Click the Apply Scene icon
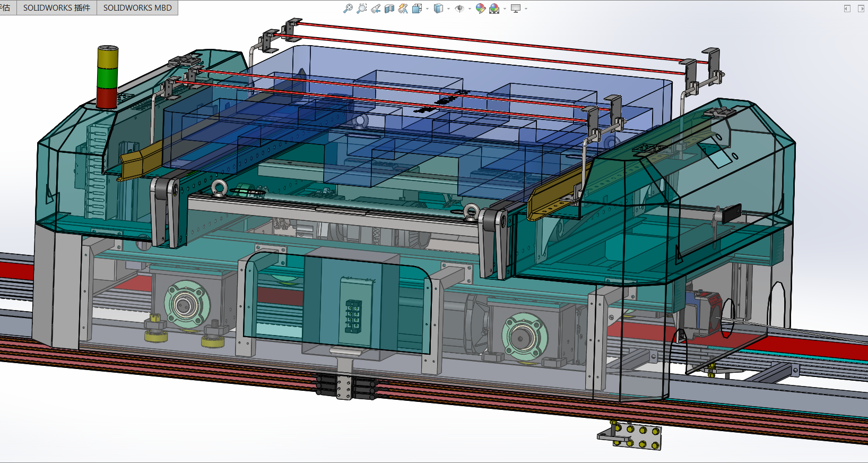Image resolution: width=868 pixels, height=463 pixels. click(x=494, y=8)
